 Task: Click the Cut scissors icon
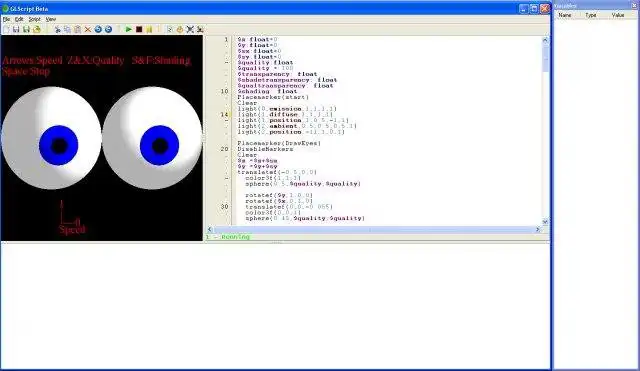tap(57, 29)
